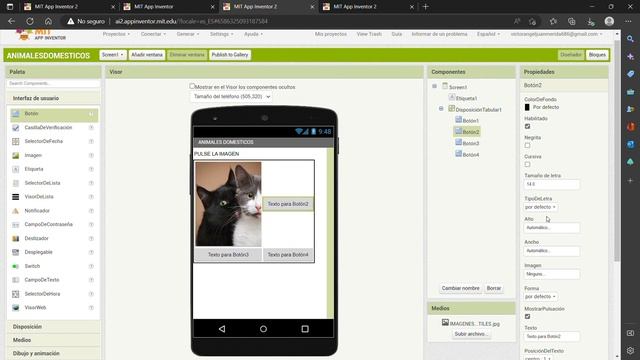This screenshot has height=360, width=640.
Task: Toggle Mostrar en el Visor componentes ocultos
Action: tap(192, 87)
